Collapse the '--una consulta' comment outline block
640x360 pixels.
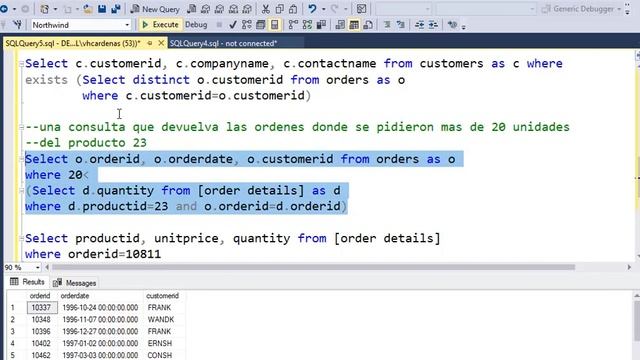click(21, 127)
